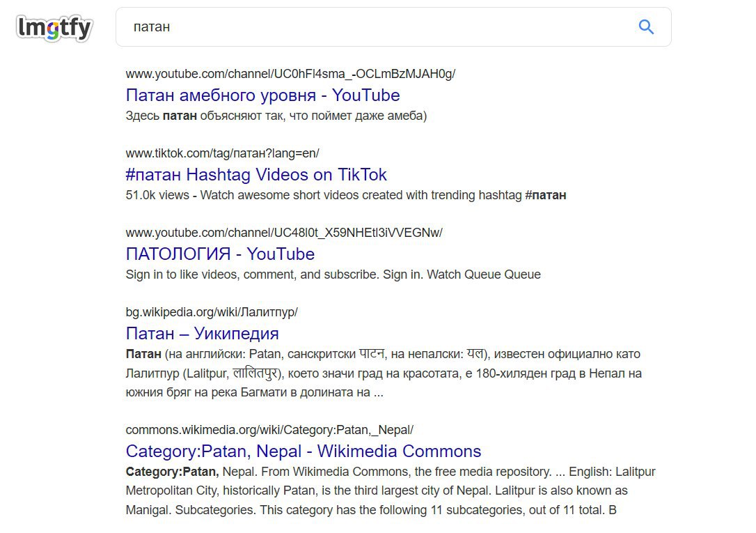Click the snippet line starting 'Category:Patan, Nepal. From Wikimedia'
Screen dimensions: 756x533
click(x=391, y=472)
